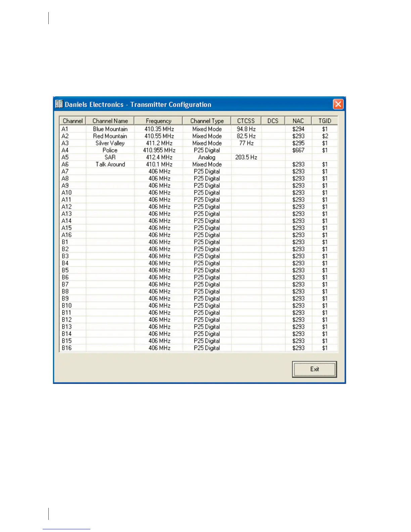Click P25 Digital in row B10
Screen dimensions: 411x532
207,305
